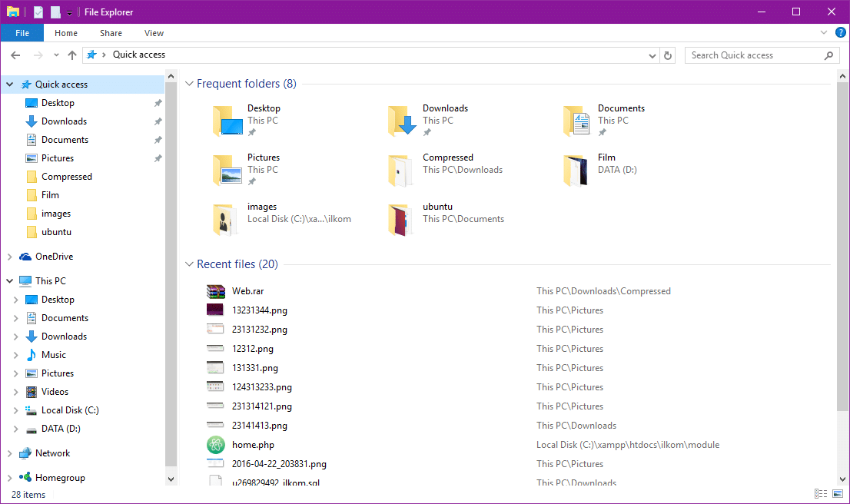Viewport: 850px width, 504px height.
Task: Select Compressed in Quick access sidebar
Action: tap(67, 177)
